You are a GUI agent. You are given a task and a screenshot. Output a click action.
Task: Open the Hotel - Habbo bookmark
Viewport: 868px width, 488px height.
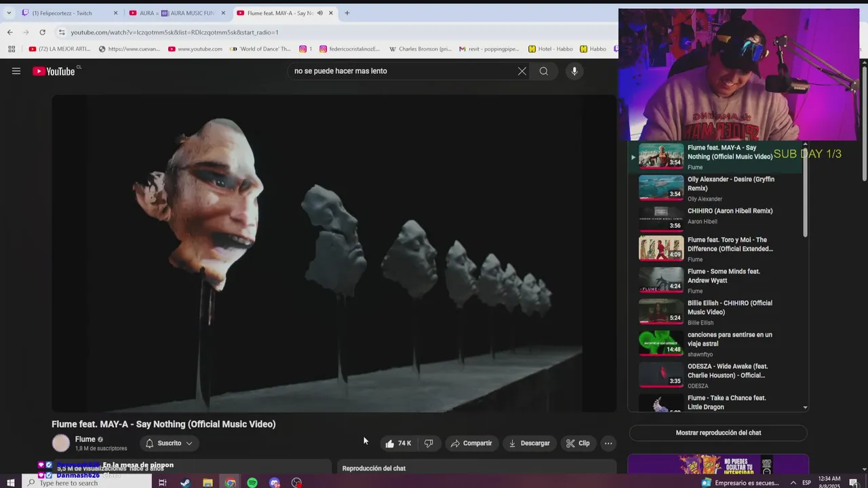point(551,49)
